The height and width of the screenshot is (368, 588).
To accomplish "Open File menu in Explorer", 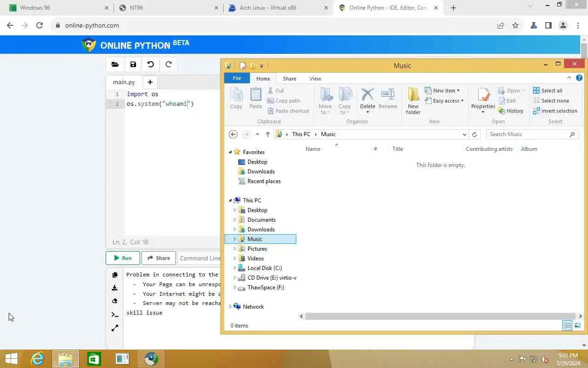I will coord(237,78).
